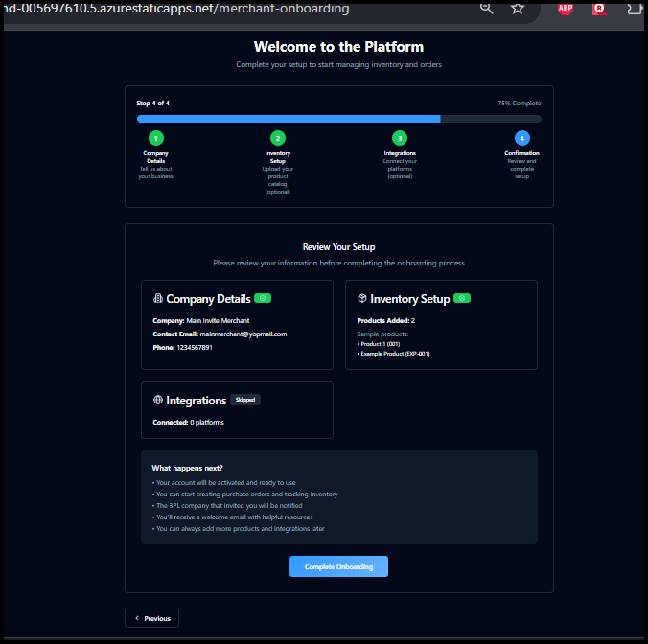Click Connected: 0 platforms text
The height and width of the screenshot is (644, 648).
click(189, 423)
